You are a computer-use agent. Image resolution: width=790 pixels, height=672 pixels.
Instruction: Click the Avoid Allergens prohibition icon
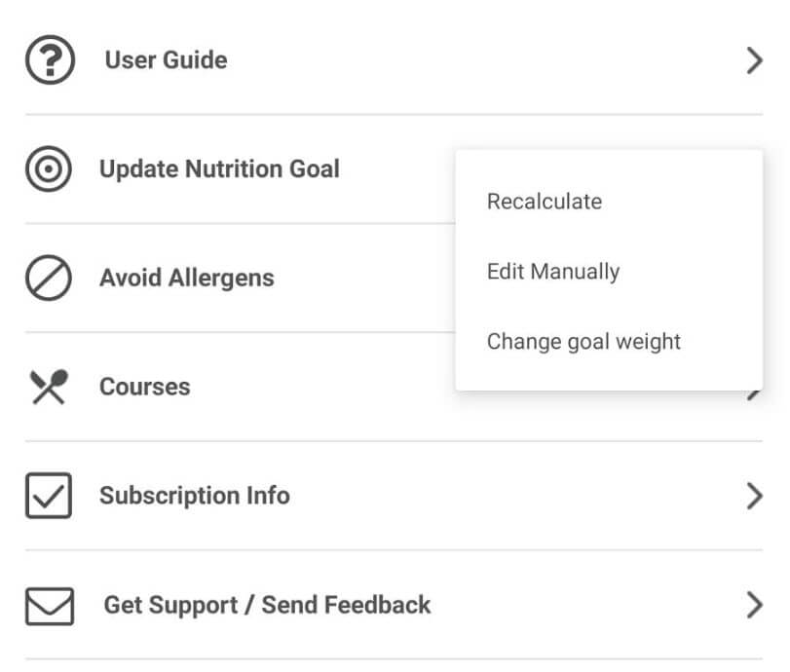point(48,279)
